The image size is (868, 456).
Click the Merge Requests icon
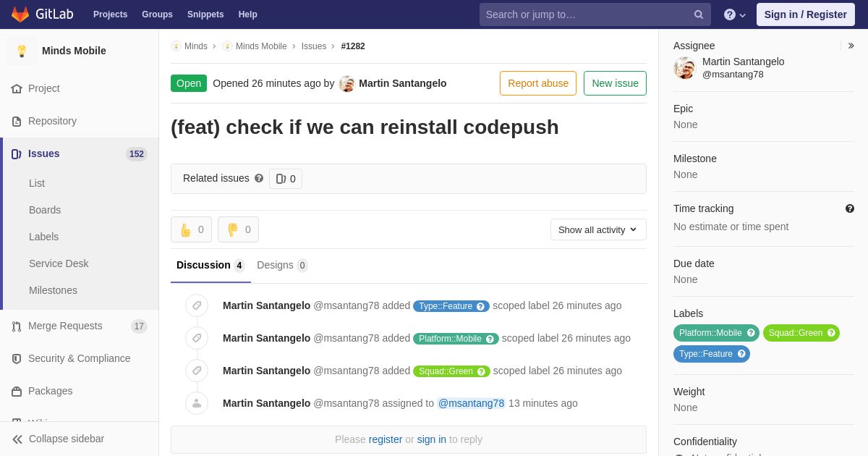tap(17, 326)
